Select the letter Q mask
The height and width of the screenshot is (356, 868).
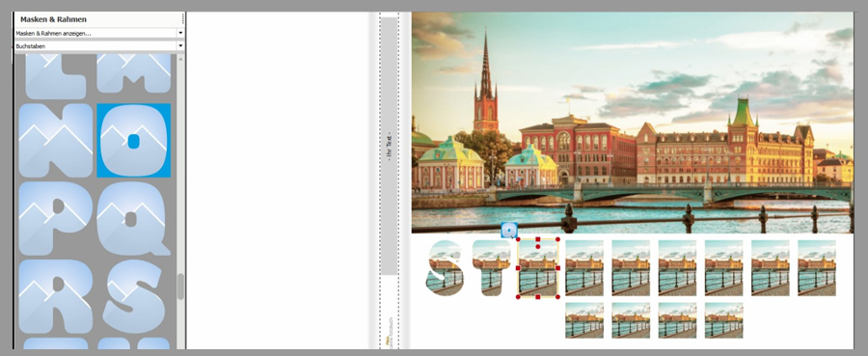point(133,219)
